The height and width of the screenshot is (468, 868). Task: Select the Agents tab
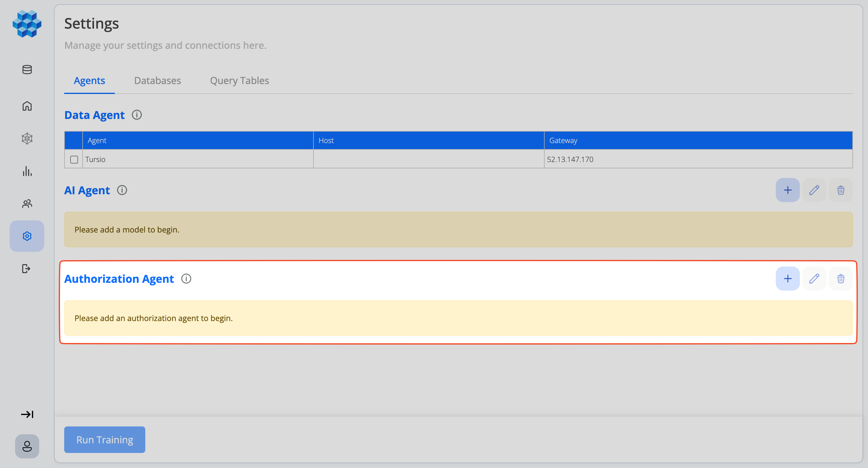pos(89,80)
